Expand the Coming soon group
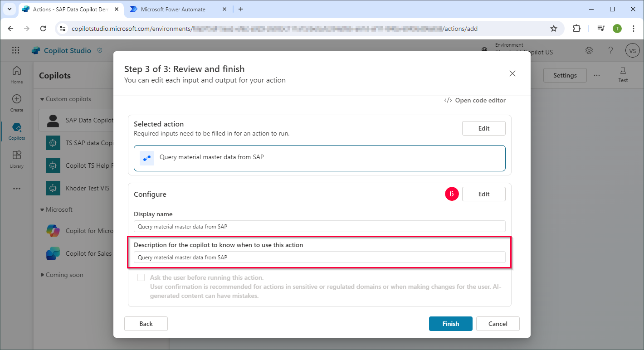 click(x=43, y=275)
